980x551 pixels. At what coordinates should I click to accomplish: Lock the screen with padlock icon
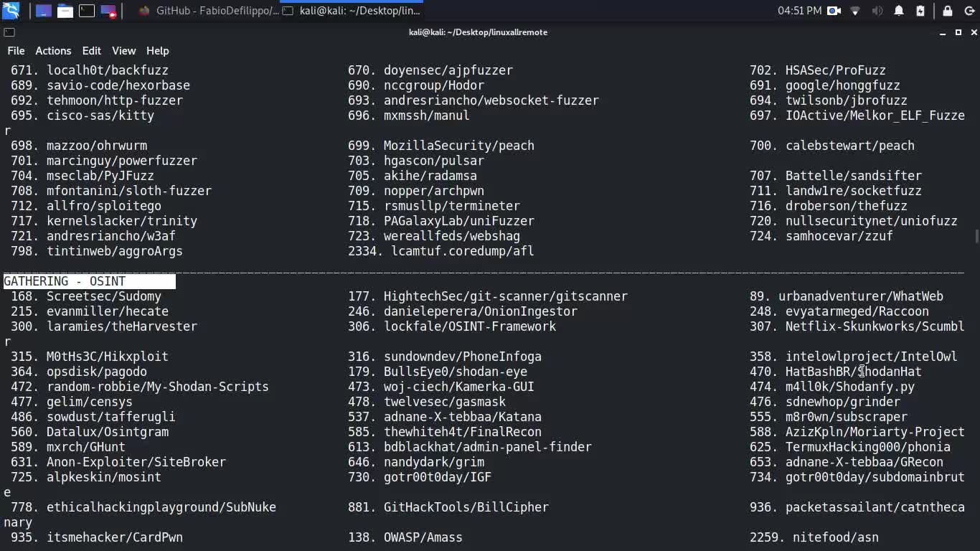[x=948, y=11]
